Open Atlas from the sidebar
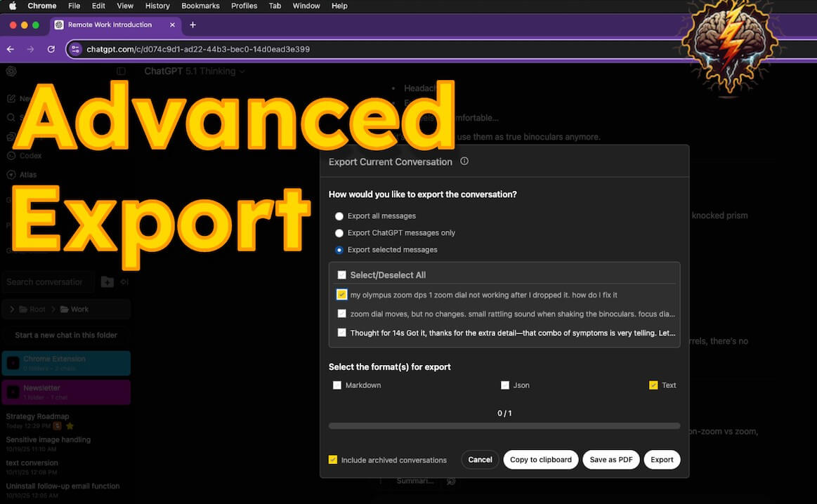The width and height of the screenshot is (817, 504). coord(22,175)
